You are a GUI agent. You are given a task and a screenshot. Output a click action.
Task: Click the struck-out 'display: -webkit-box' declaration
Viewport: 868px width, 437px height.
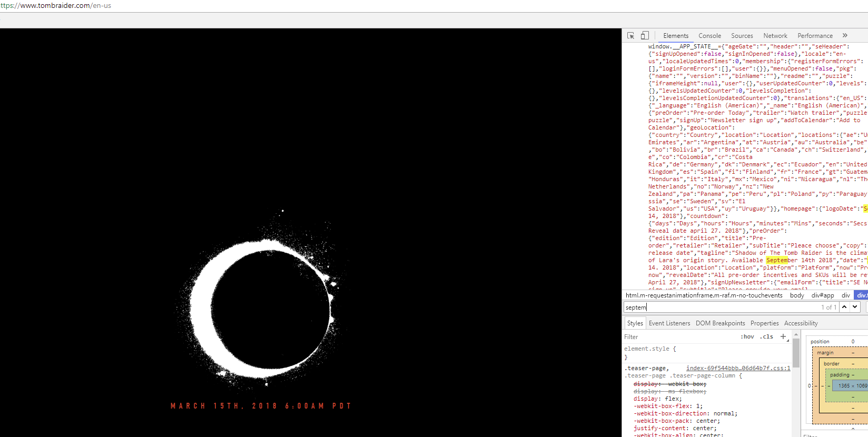tap(669, 384)
